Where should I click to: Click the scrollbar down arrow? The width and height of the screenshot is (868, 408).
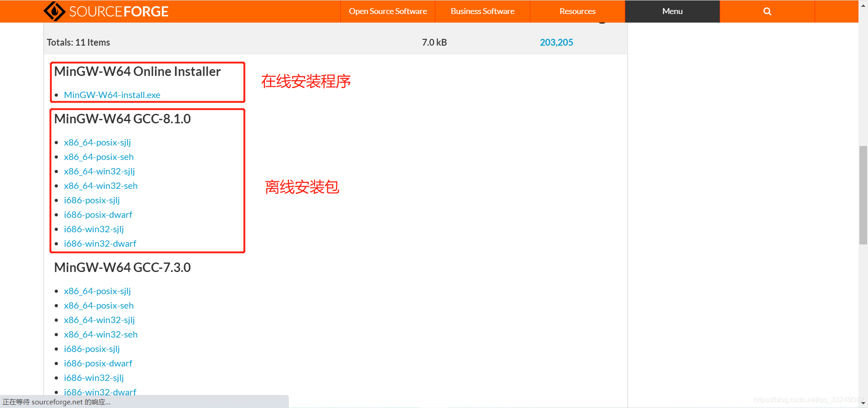(863, 403)
